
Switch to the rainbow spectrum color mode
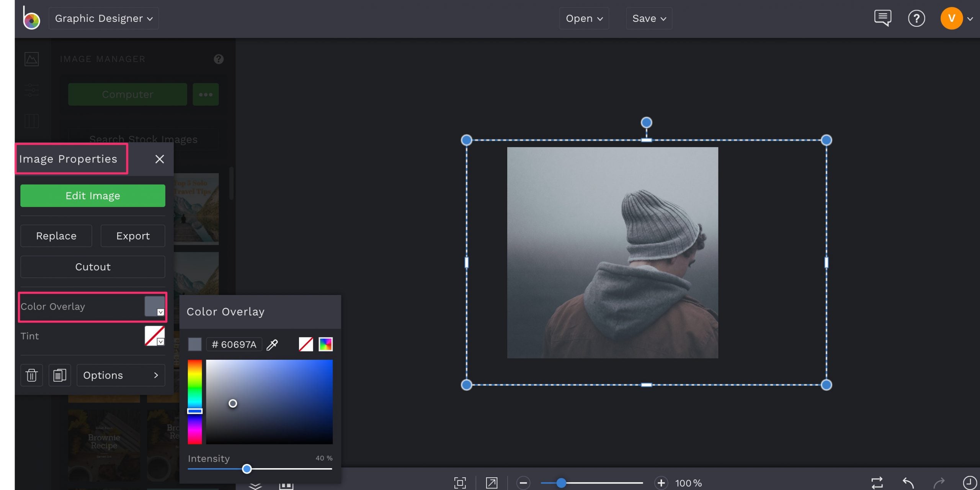pos(326,344)
